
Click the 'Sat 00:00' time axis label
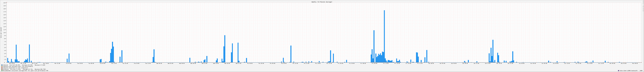click(x=431, y=63)
